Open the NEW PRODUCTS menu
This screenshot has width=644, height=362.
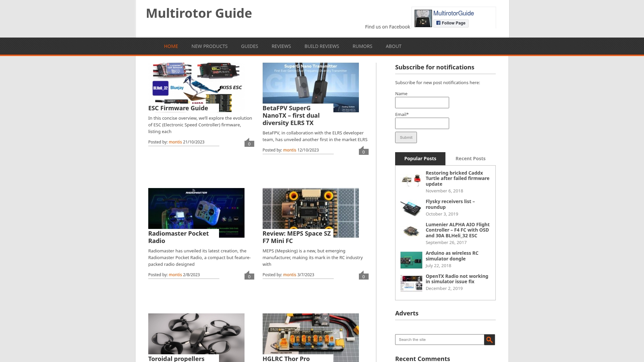[x=210, y=46]
